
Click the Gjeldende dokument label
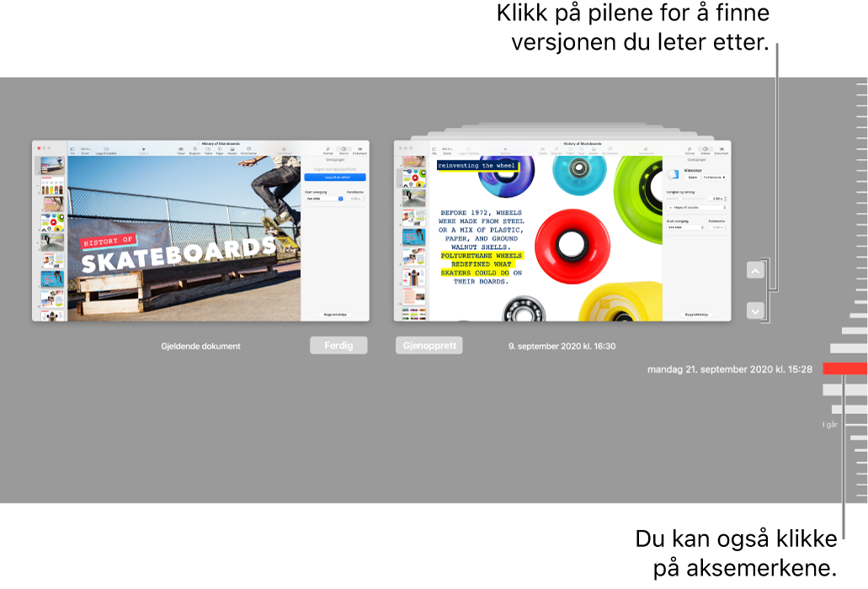pos(200,346)
